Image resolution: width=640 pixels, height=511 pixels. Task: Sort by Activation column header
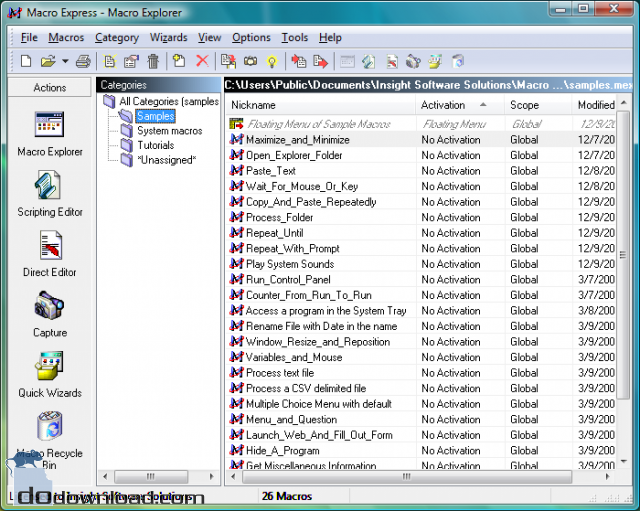click(460, 105)
